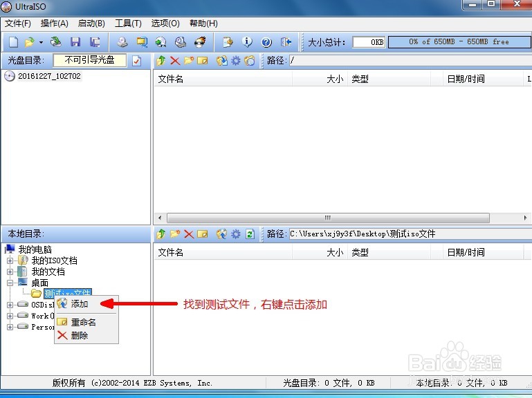532x398 pixels.
Task: Collapse the 桌面 tree node
Action: (10, 283)
